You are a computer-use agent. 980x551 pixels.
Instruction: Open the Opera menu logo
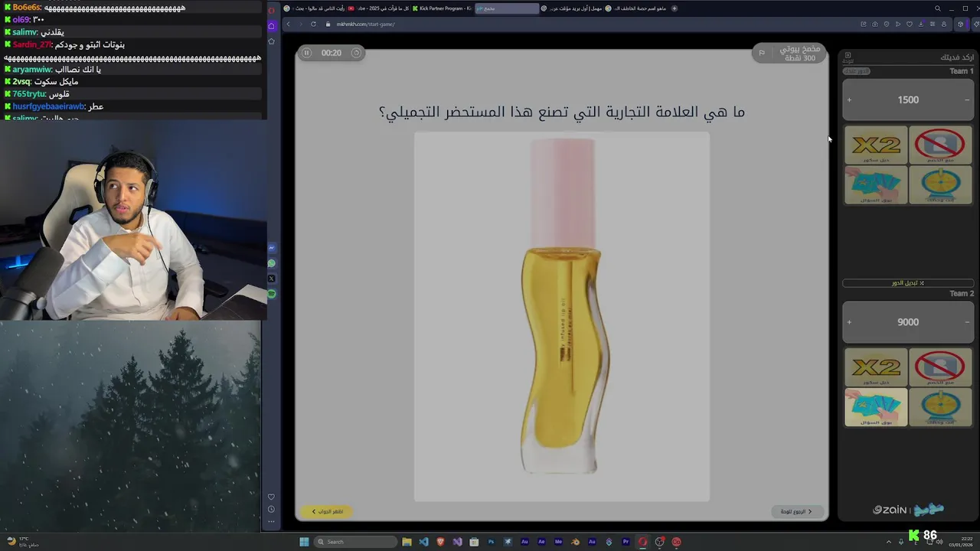pyautogui.click(x=271, y=10)
